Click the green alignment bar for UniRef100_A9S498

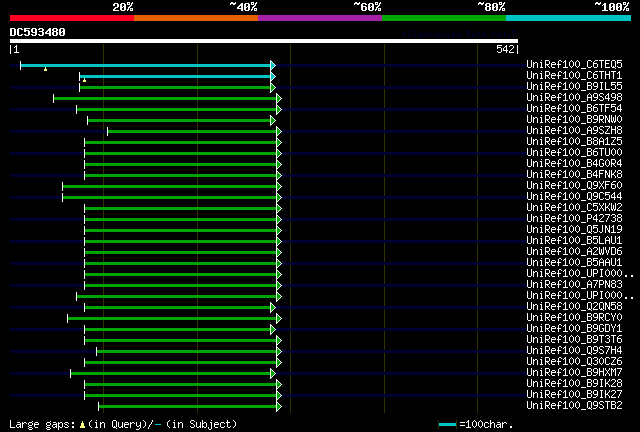pos(165,98)
